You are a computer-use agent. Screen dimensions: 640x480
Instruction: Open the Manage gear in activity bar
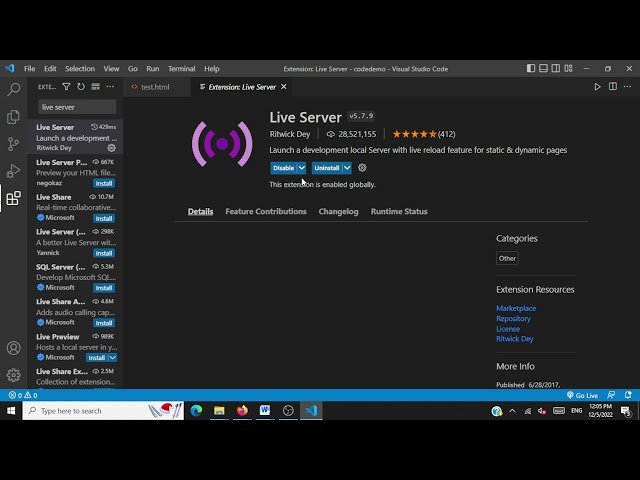[x=13, y=375]
